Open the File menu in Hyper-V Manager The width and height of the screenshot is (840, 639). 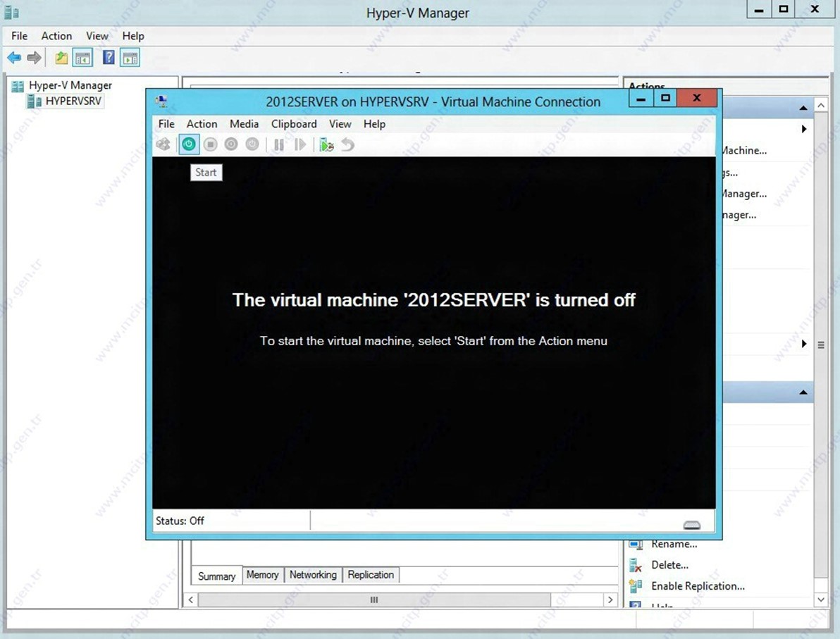[19, 36]
